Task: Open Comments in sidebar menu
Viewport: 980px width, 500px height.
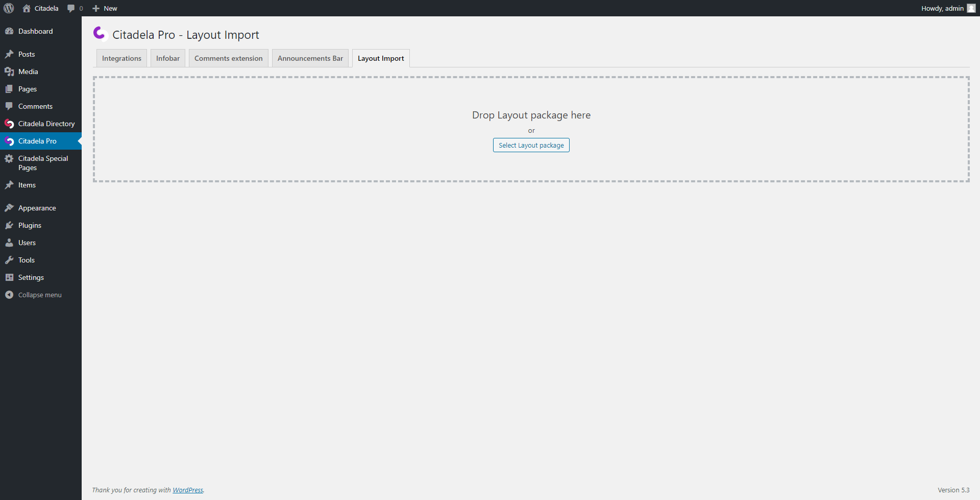Action: pyautogui.click(x=41, y=106)
